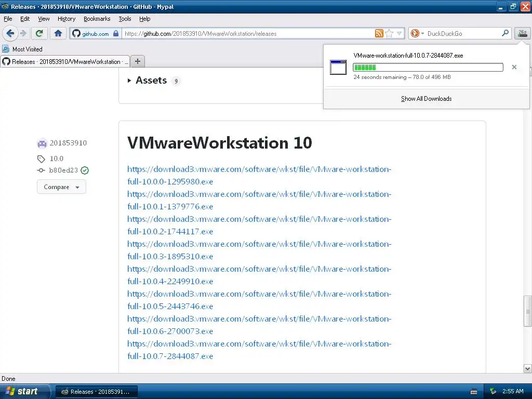Expand the Assets disclosure triangle
The image size is (532, 399).
(x=129, y=81)
